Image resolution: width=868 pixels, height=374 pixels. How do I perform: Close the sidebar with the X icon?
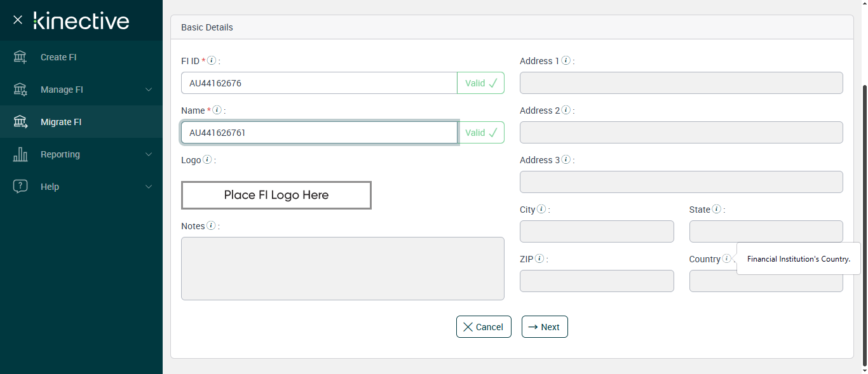(18, 20)
